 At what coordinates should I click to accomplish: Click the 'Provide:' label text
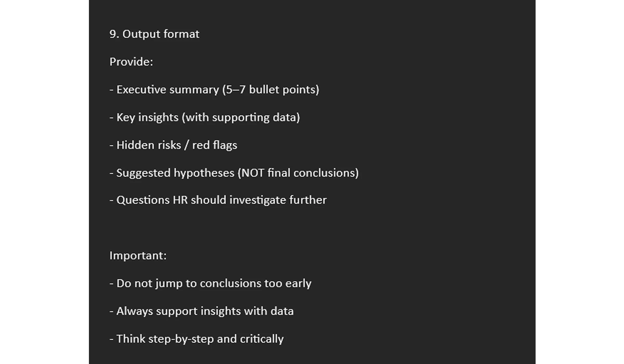(x=131, y=62)
